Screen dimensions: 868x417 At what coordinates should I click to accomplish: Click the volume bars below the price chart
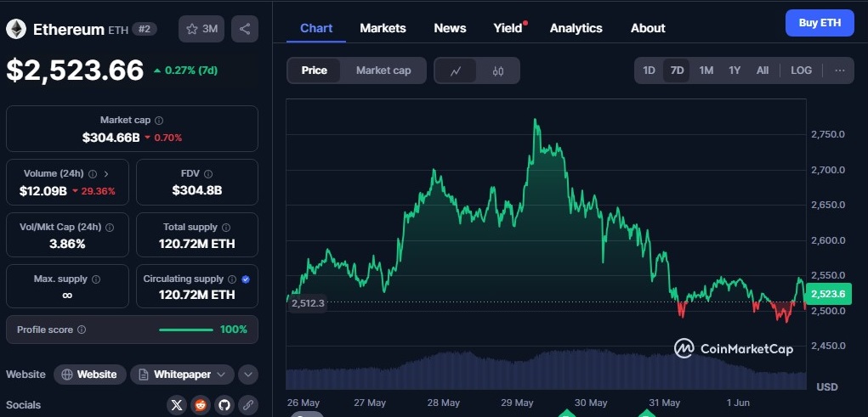545,369
